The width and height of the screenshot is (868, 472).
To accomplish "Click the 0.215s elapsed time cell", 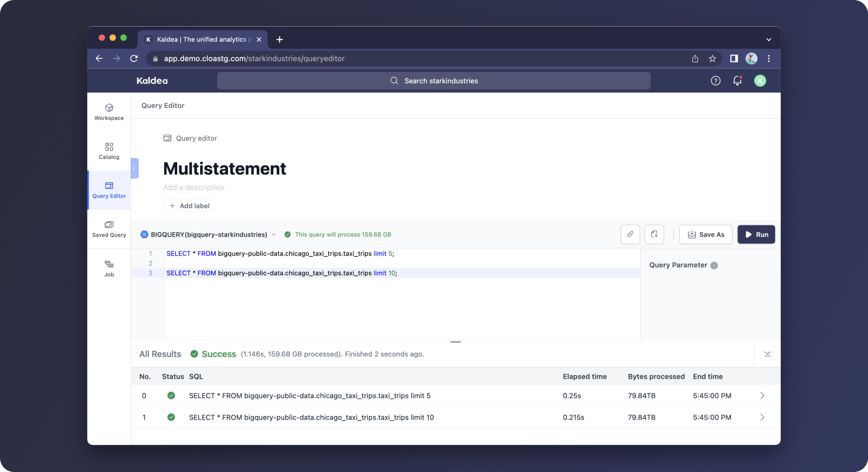I will [573, 417].
